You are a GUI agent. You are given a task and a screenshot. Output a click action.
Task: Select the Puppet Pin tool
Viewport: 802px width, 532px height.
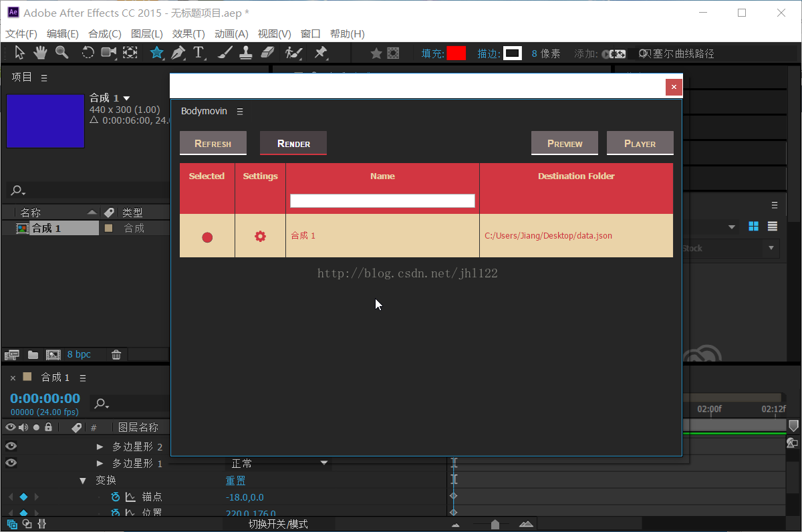(321, 53)
